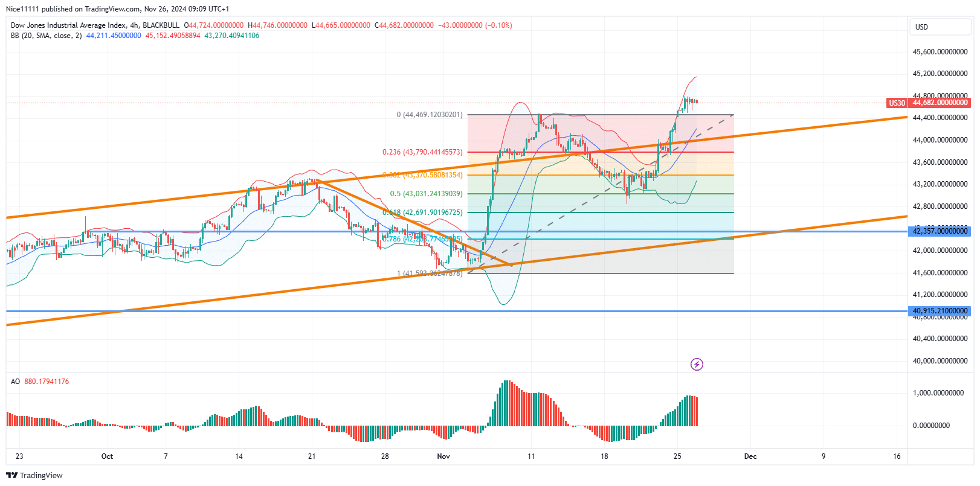Click the BB (20, SMA, close, 2) indicator label
The width and height of the screenshot is (980, 486).
47,36
